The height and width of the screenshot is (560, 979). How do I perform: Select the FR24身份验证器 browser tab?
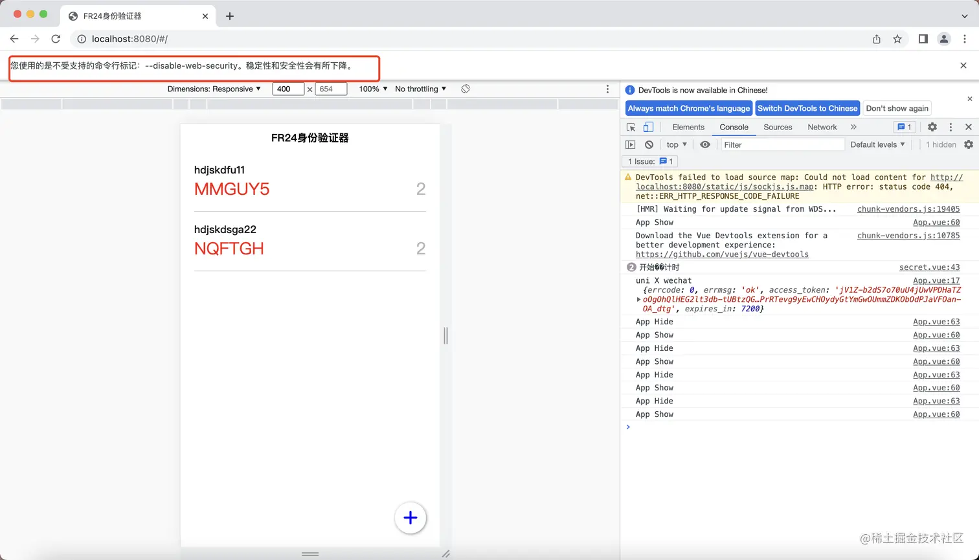click(x=138, y=16)
